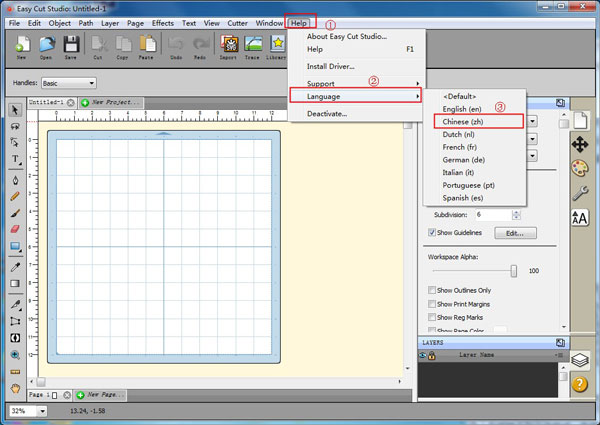Image resolution: width=600 pixels, height=425 pixels.
Task: Adjust the Workspace Alpha slider handle
Action: (514, 270)
